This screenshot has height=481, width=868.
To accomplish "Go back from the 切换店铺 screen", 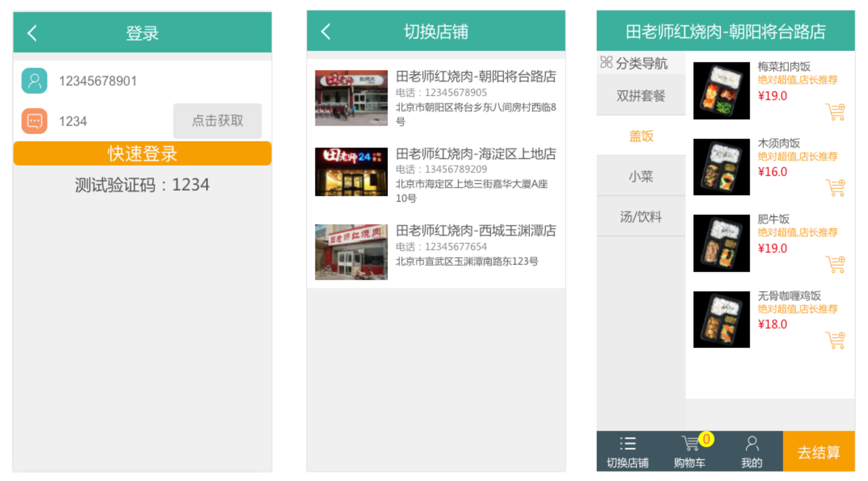I will 325,31.
